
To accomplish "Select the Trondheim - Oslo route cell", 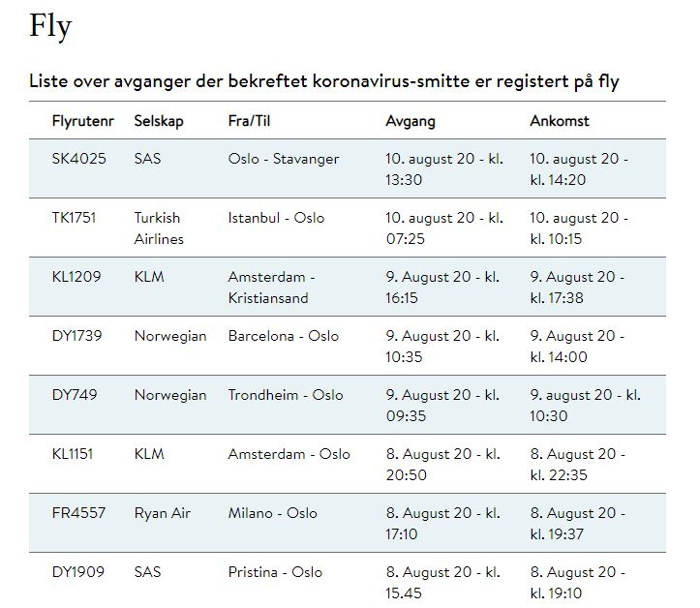I will coord(286,395).
